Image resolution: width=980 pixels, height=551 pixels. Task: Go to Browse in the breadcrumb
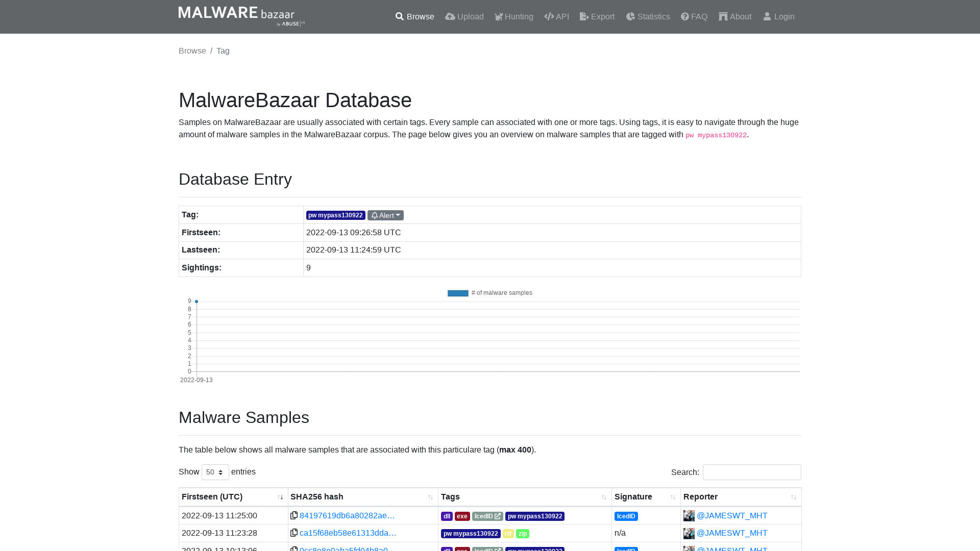click(192, 51)
